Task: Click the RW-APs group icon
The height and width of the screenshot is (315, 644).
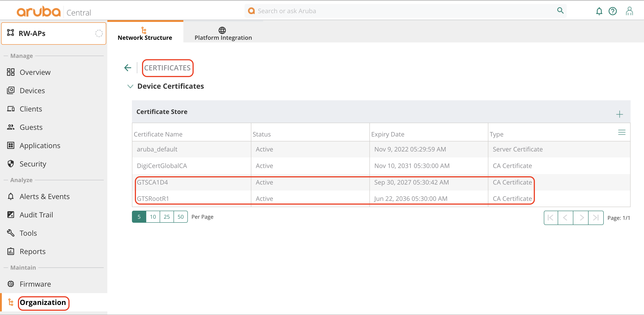Action: tap(11, 33)
